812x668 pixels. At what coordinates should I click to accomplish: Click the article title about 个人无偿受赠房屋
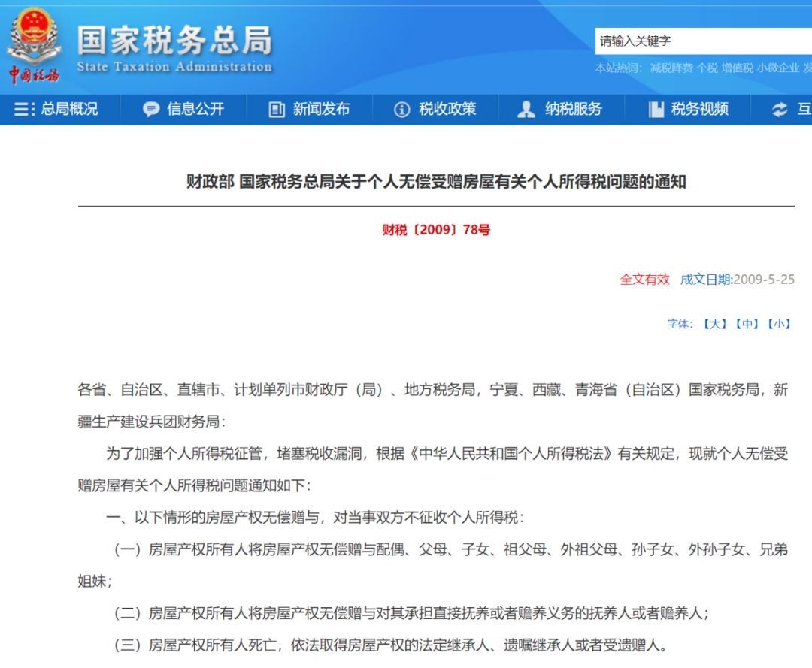coord(436,182)
